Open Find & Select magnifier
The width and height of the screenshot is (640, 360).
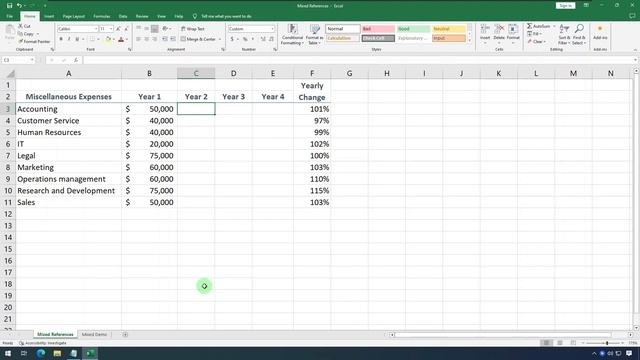(579, 34)
